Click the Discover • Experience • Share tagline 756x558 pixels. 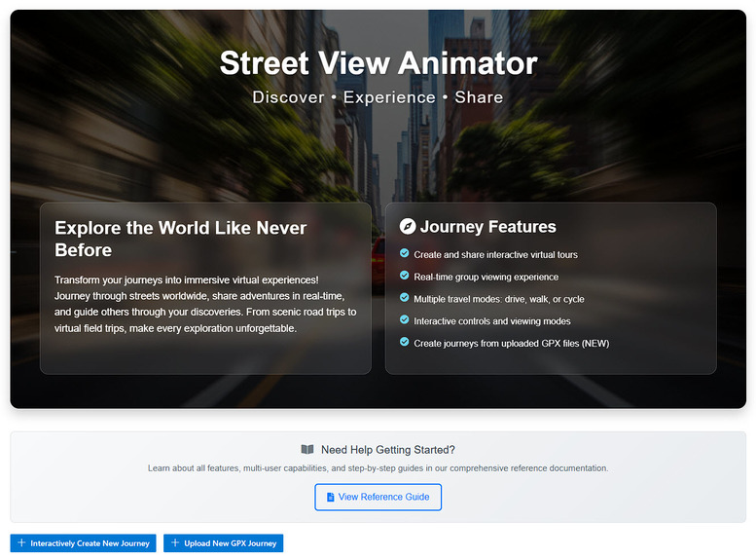click(x=378, y=97)
